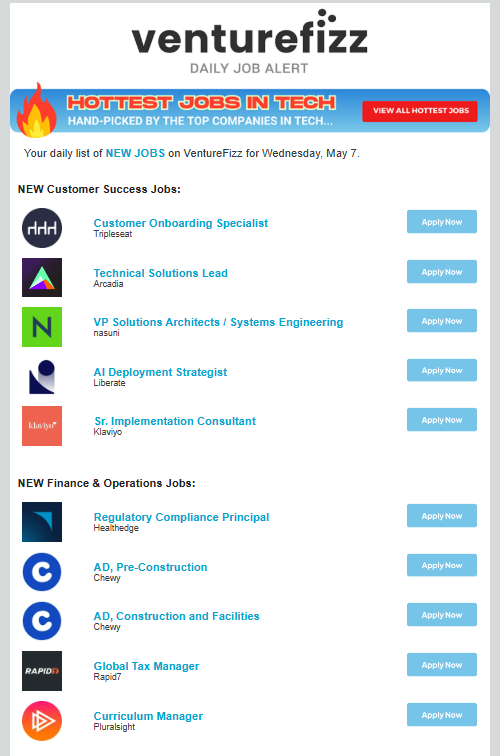Click the Rapid7 black logo
Image resolution: width=500 pixels, height=756 pixels.
coord(42,671)
